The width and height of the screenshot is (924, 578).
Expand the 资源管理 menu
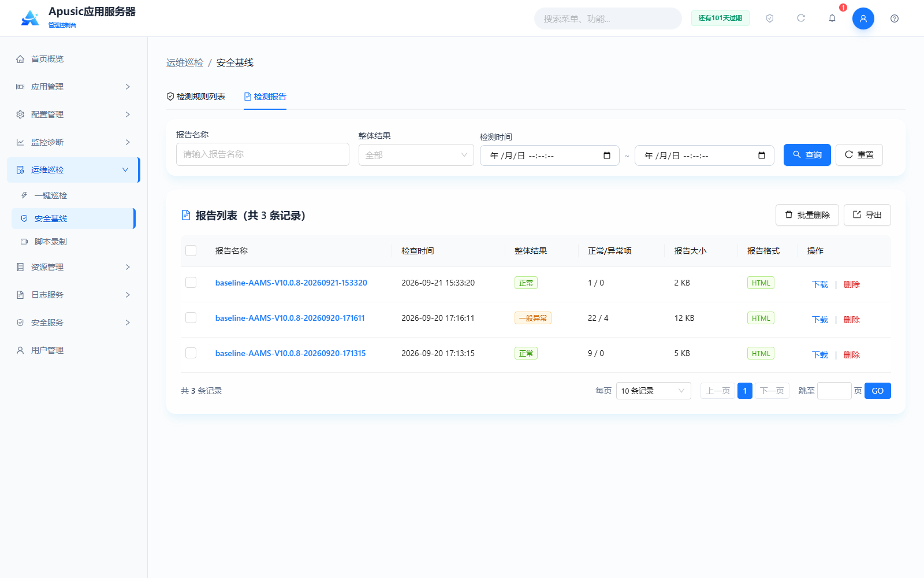point(74,267)
